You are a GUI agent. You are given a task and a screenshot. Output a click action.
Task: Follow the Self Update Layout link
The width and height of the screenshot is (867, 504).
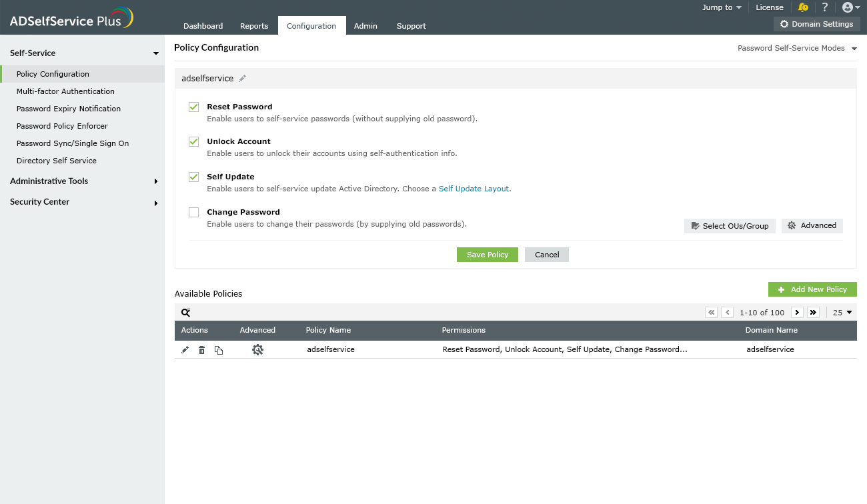point(474,189)
